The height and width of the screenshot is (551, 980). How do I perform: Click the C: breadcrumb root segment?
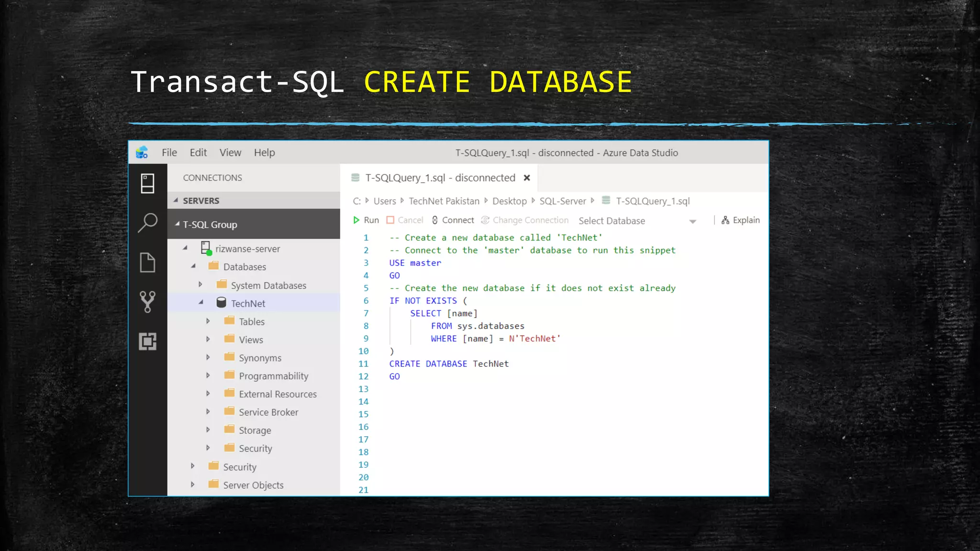(x=357, y=201)
